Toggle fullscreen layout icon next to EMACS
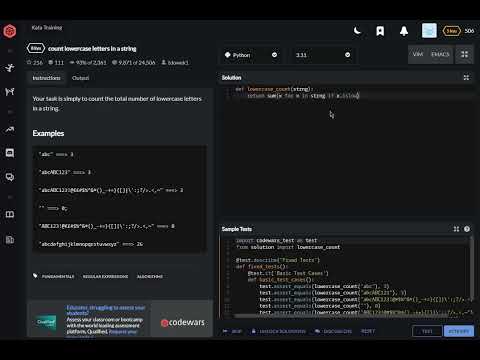Viewport: 480px width, 360px height. click(464, 54)
